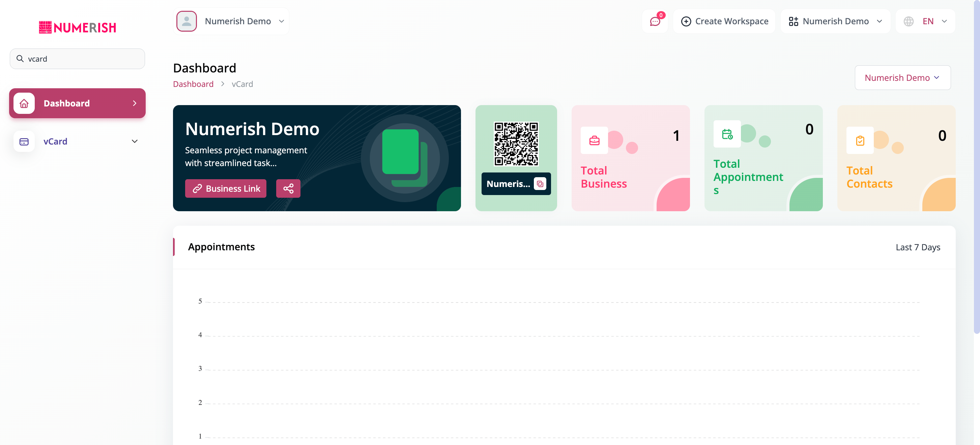The width and height of the screenshot is (980, 445).
Task: Click the Total Contacts card label
Action: click(869, 177)
